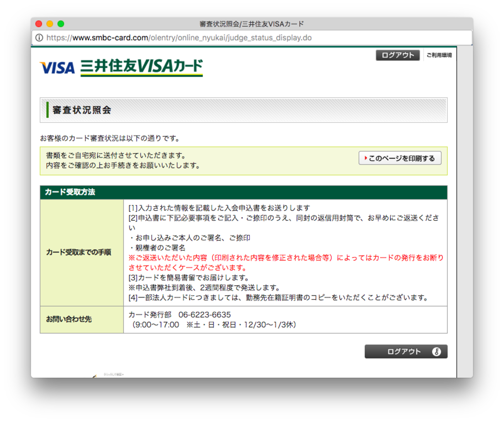Click the このページを印刷する print button
This screenshot has height=422, width=504.
(x=400, y=158)
